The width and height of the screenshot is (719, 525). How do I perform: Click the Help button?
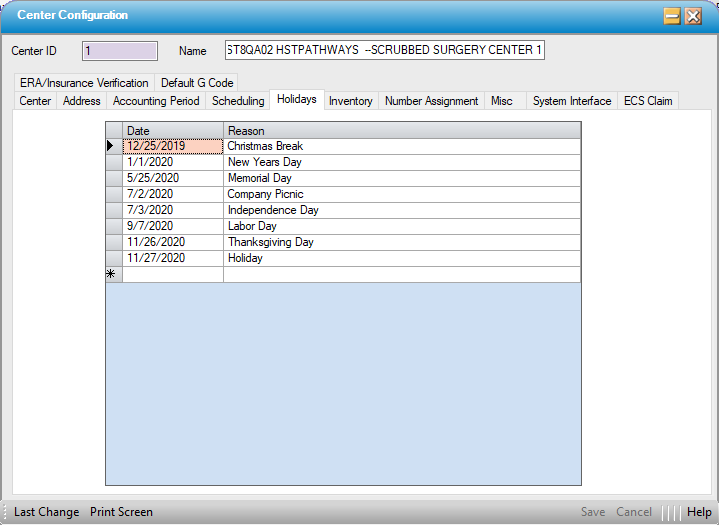click(x=699, y=512)
